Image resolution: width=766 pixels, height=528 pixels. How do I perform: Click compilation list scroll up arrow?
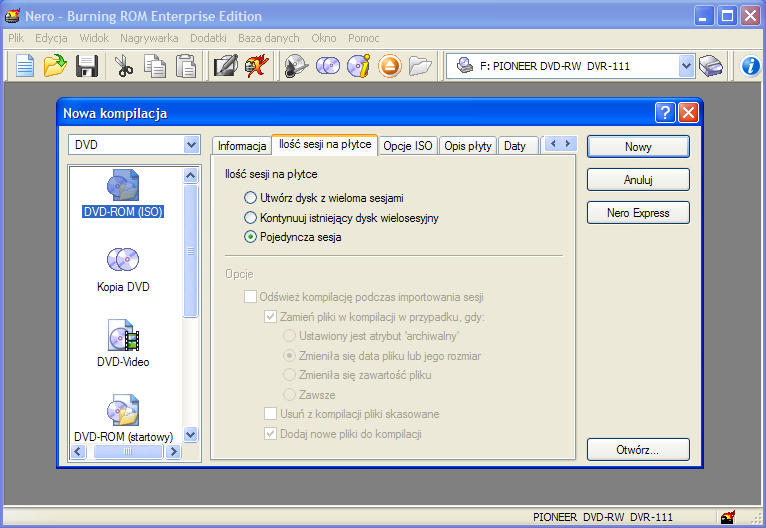pos(191,175)
